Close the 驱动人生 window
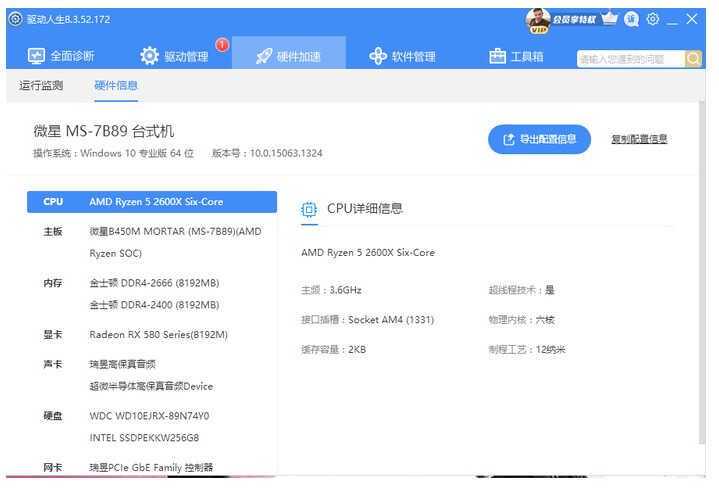 [692, 19]
